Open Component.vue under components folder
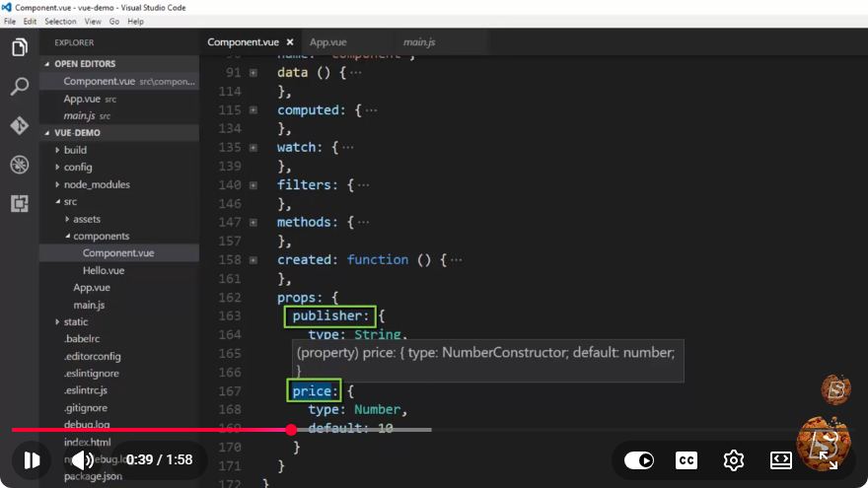This screenshot has height=488, width=868. coord(119,252)
